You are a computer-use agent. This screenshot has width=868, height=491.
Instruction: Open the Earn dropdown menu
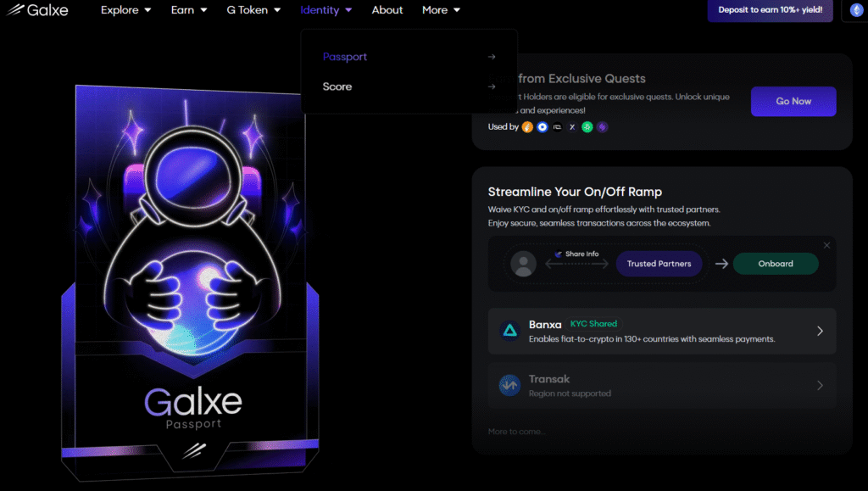pos(189,10)
